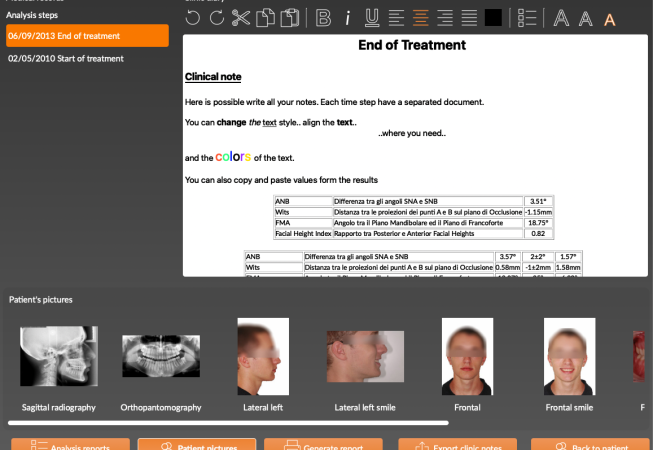Insert a bulleted list
Viewport: 653px width, 450px height.
(x=527, y=18)
